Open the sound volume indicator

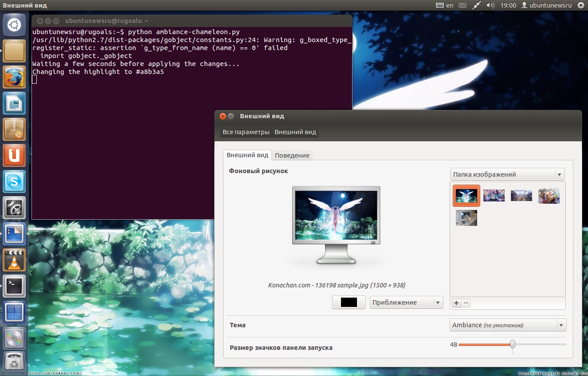(490, 5)
